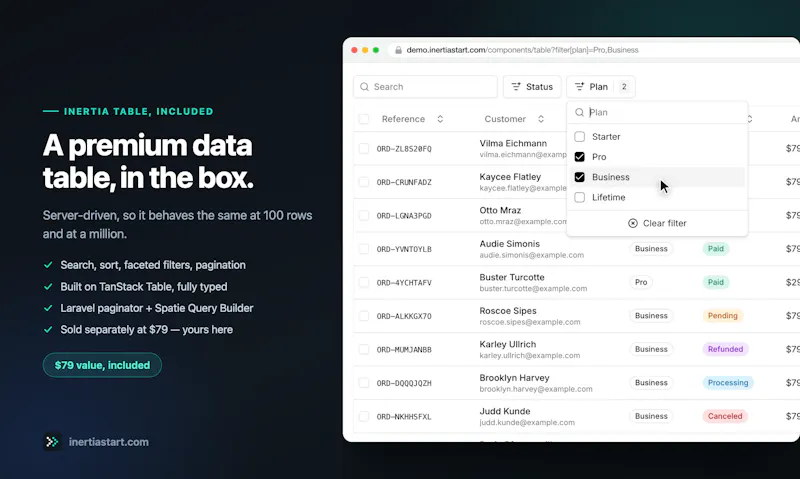The width and height of the screenshot is (800, 479).
Task: Sort by the Customer column arrows
Action: tap(541, 119)
